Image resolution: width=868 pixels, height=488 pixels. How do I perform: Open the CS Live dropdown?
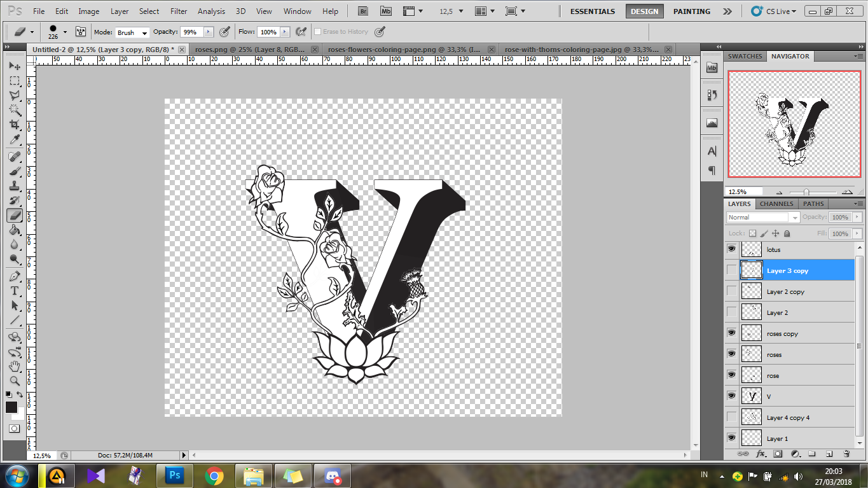coord(773,11)
